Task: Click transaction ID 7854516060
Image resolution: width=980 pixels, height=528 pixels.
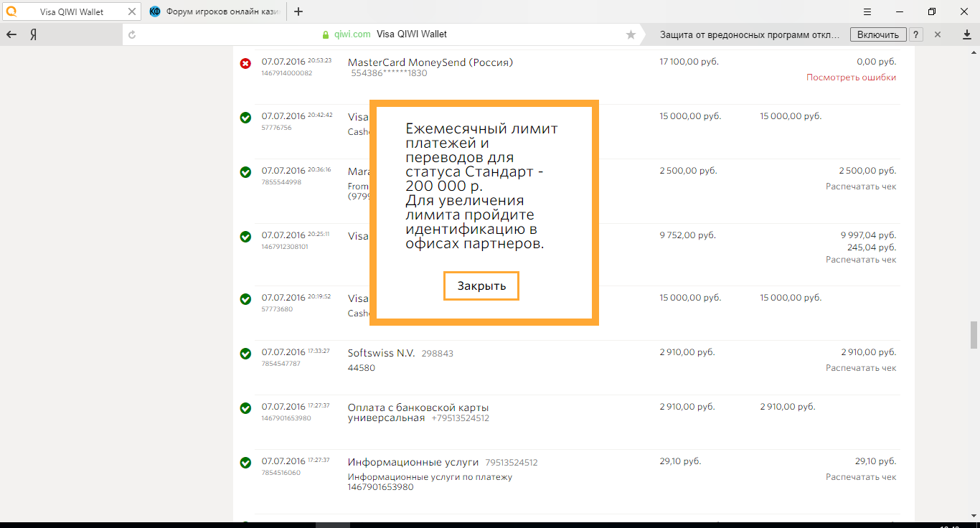Action: 281,473
